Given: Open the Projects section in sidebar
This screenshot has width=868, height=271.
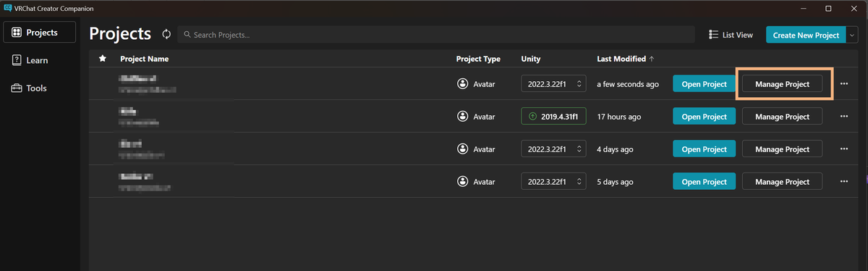Looking at the screenshot, I should [40, 32].
